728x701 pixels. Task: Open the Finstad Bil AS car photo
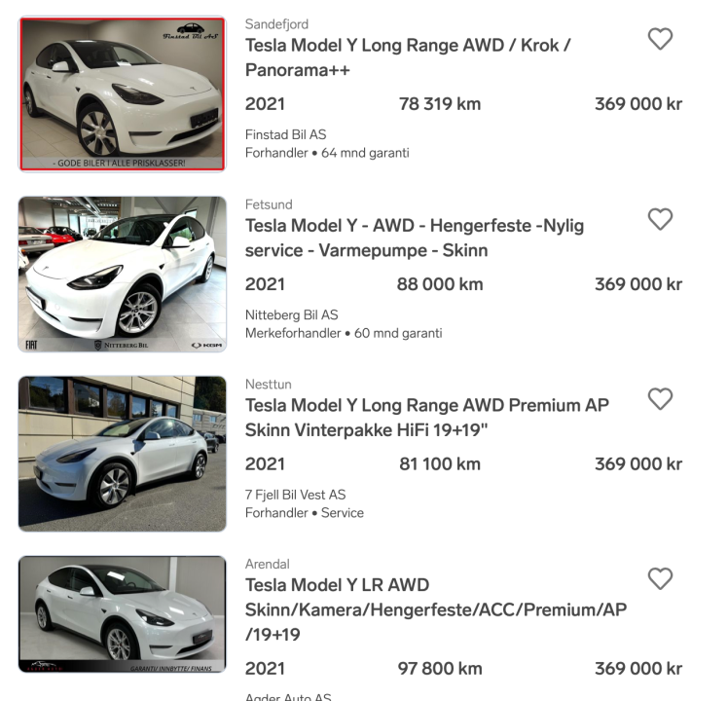point(123,93)
